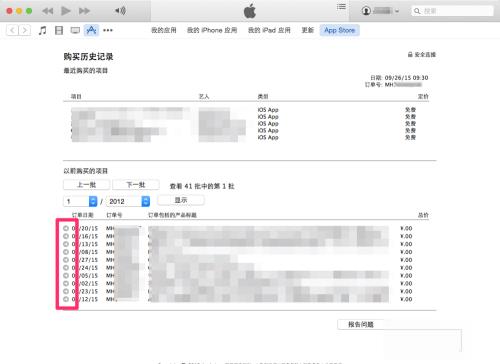The width and height of the screenshot is (500, 364).
Task: Select the radio button for order dated /05/15
Action: tap(66, 276)
